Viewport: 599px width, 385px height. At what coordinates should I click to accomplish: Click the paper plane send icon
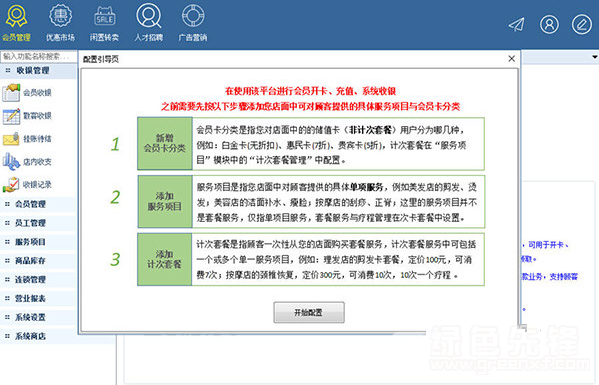coord(516,24)
